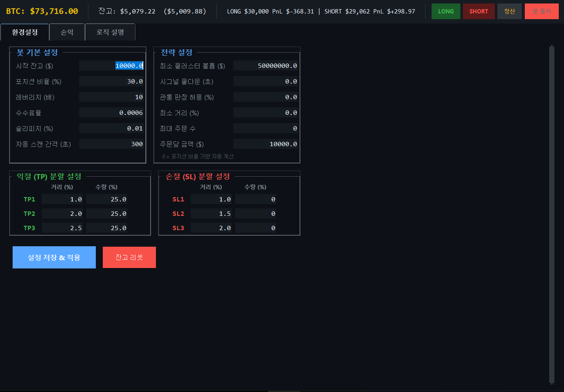Viewport: 564px width, 392px height.
Task: Switch to the 손익 tab
Action: click(67, 32)
